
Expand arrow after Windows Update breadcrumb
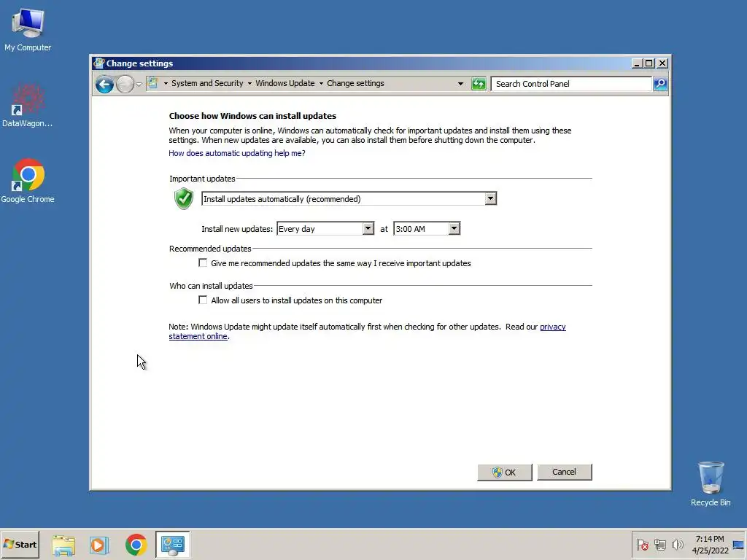point(321,84)
